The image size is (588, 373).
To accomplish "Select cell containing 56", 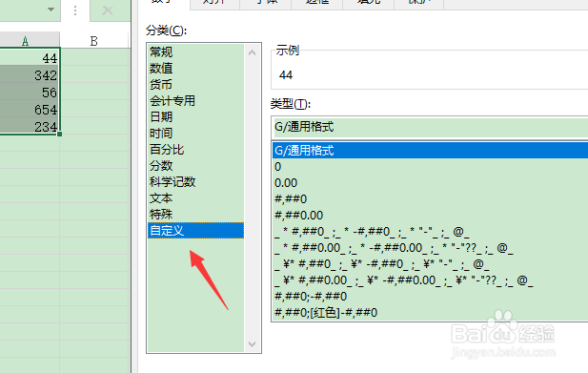I will coord(30,92).
